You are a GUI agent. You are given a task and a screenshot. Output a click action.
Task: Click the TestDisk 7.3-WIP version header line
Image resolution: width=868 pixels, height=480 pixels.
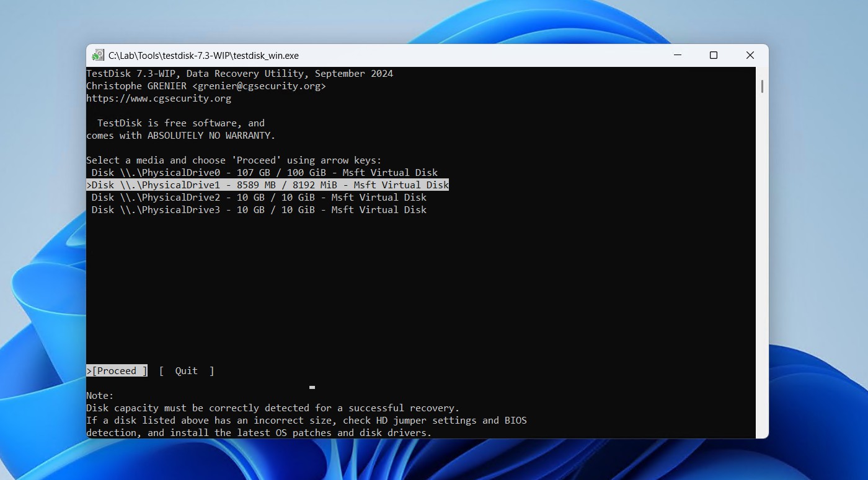click(239, 73)
